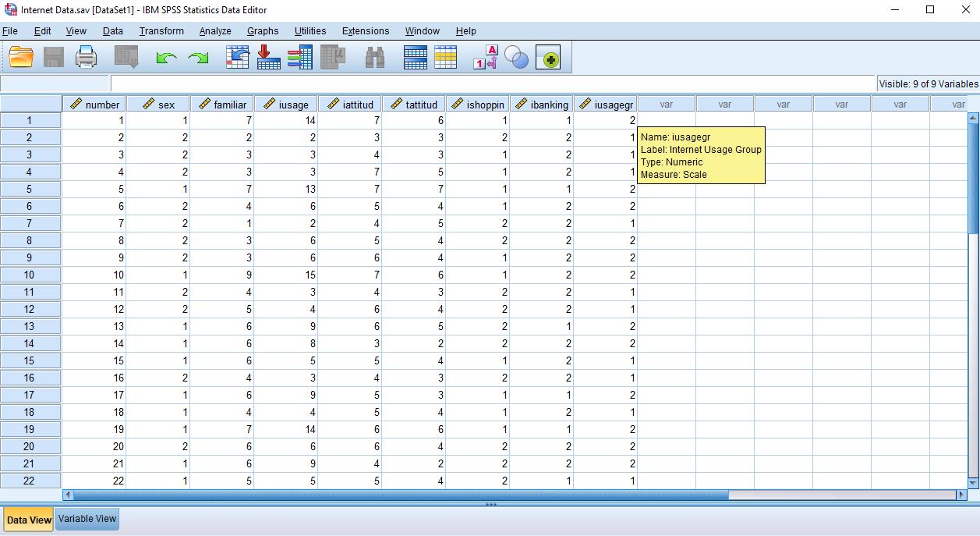Select the Undo arrow
The height and width of the screenshot is (536, 980).
point(165,57)
